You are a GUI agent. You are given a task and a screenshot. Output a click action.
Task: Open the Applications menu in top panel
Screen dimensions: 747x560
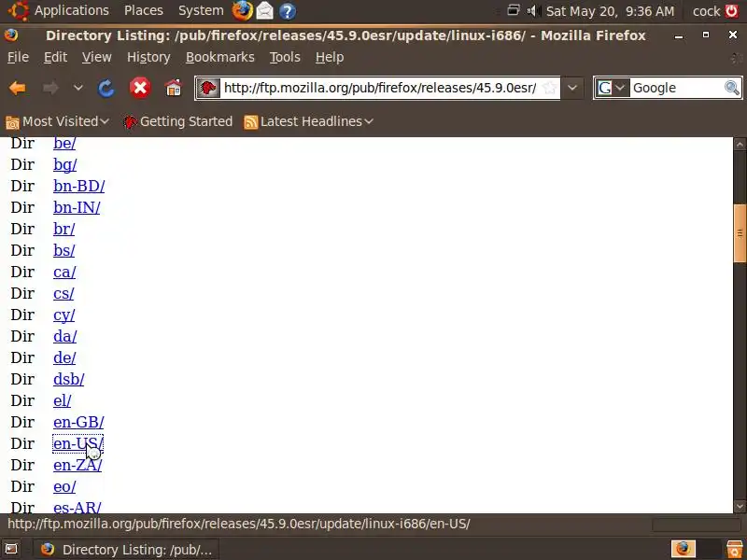click(72, 10)
